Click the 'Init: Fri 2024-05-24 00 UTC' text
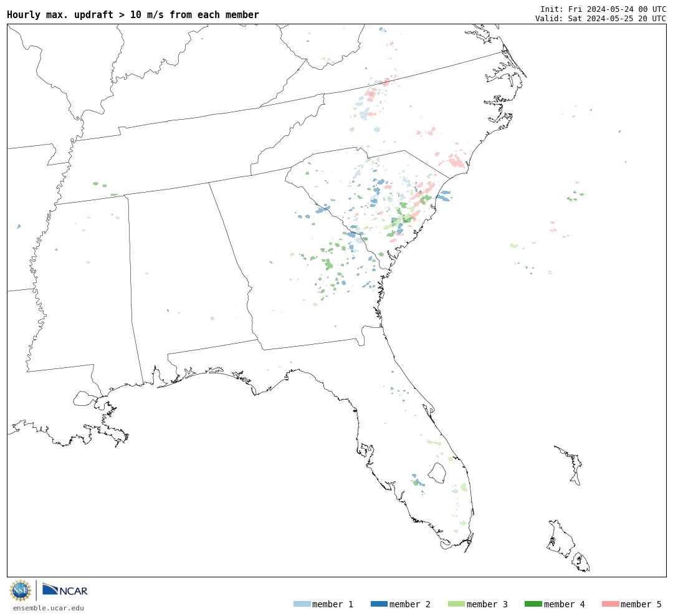The image size is (673, 616). [603, 9]
